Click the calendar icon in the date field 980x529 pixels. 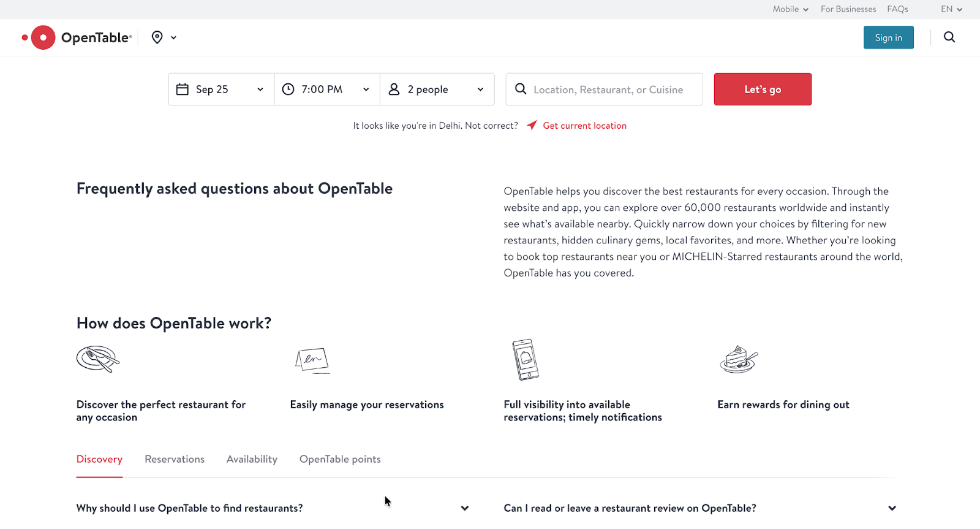click(x=183, y=89)
